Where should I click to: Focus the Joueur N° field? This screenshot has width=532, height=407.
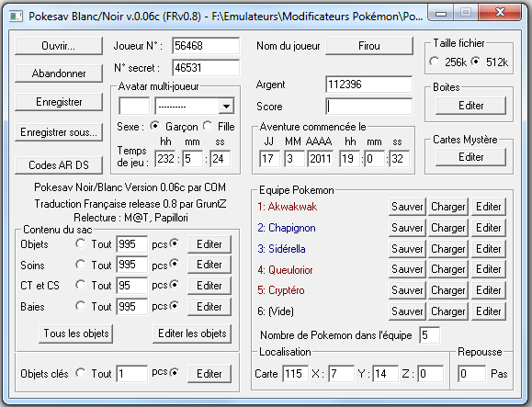coord(206,45)
